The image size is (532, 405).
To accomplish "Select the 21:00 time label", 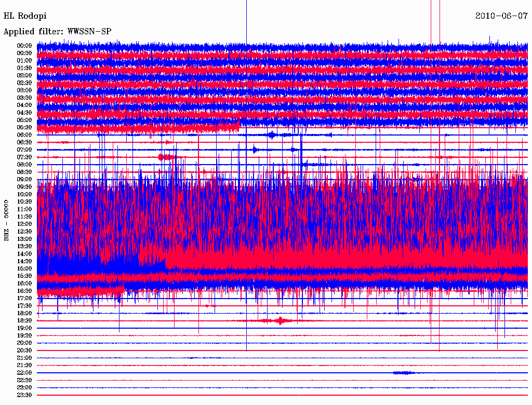I will click(24, 358).
